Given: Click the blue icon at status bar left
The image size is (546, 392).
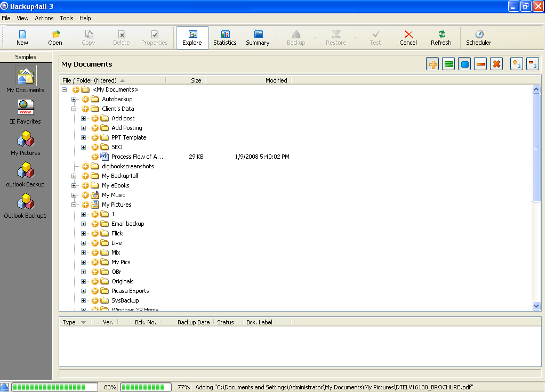Looking at the screenshot, I should click(4, 387).
